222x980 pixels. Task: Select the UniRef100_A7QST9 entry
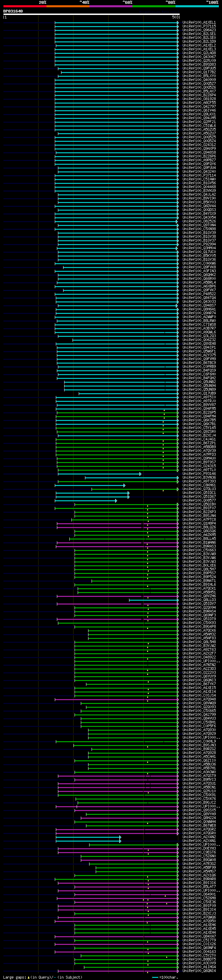pos(199,776)
